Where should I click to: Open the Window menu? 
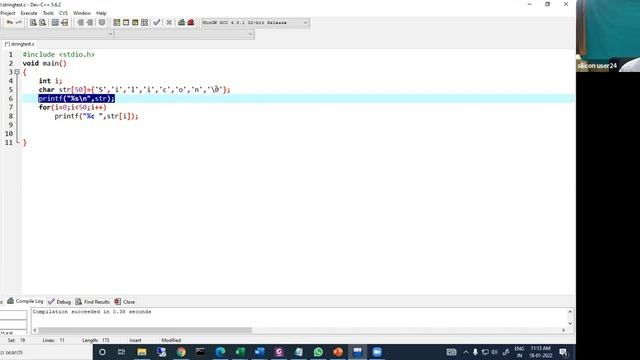pos(82,13)
